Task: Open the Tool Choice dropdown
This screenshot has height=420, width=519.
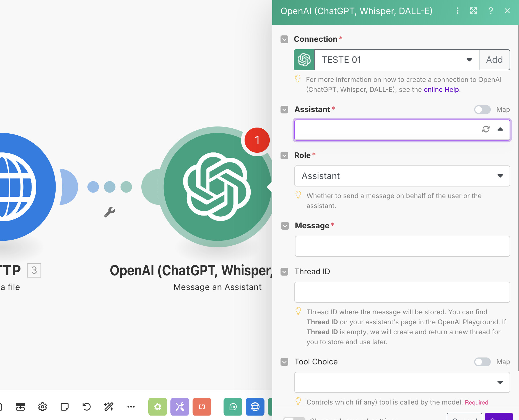Action: (x=402, y=382)
